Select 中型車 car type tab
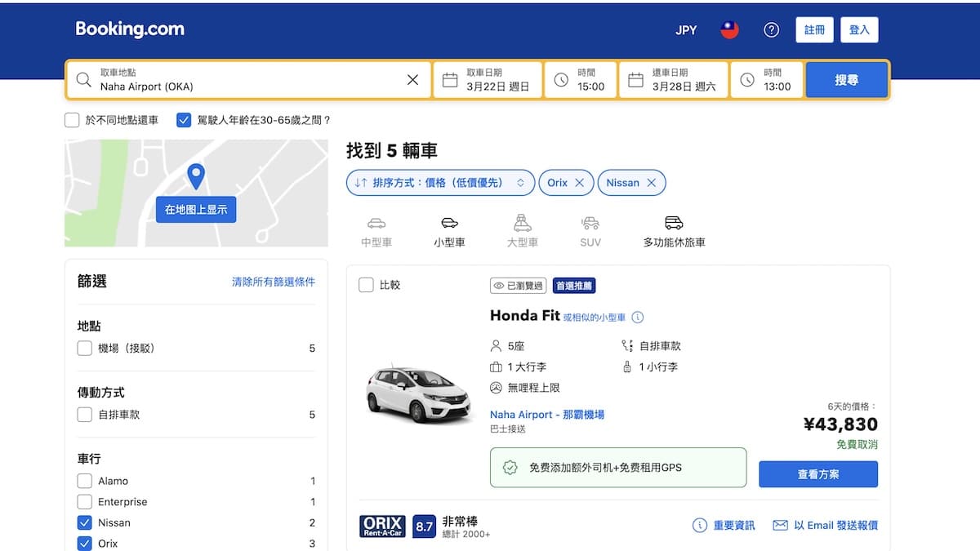 [376, 232]
